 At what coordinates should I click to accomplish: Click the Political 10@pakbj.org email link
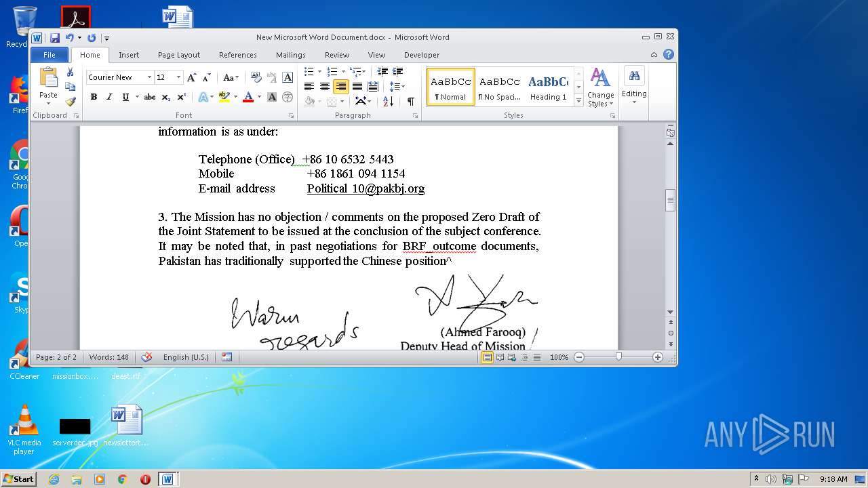366,188
